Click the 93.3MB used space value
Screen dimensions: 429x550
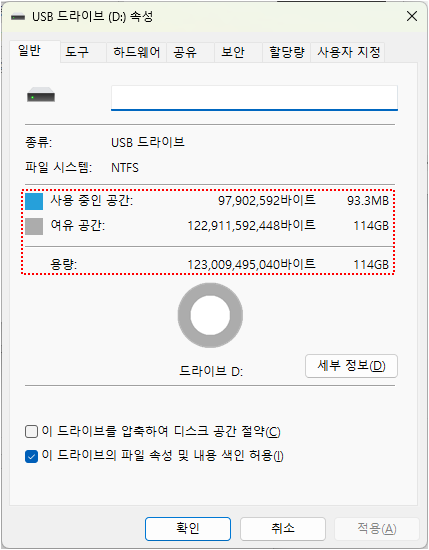(368, 201)
